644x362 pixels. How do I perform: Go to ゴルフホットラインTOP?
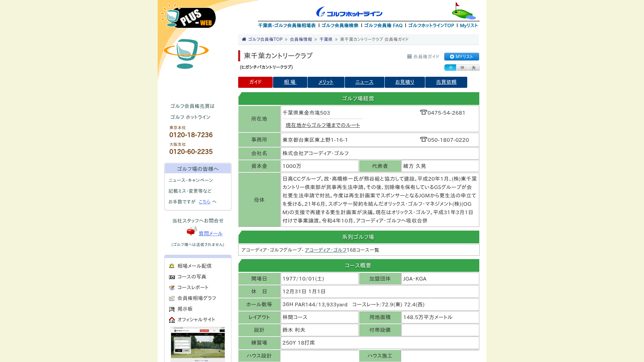[x=431, y=25]
